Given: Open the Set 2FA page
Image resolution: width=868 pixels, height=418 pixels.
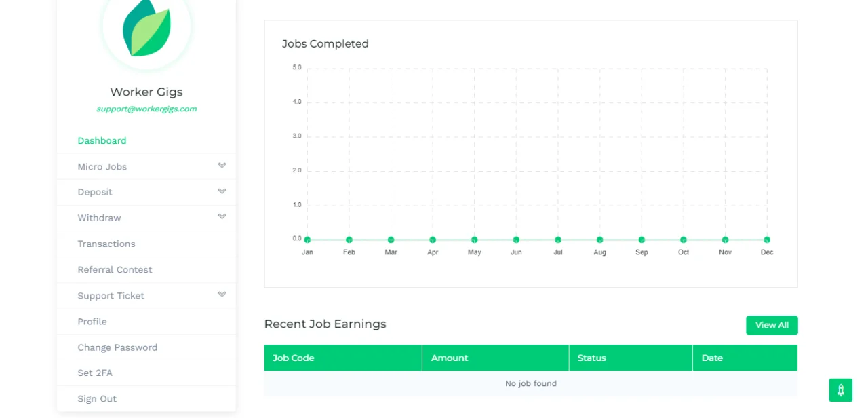Looking at the screenshot, I should tap(95, 373).
